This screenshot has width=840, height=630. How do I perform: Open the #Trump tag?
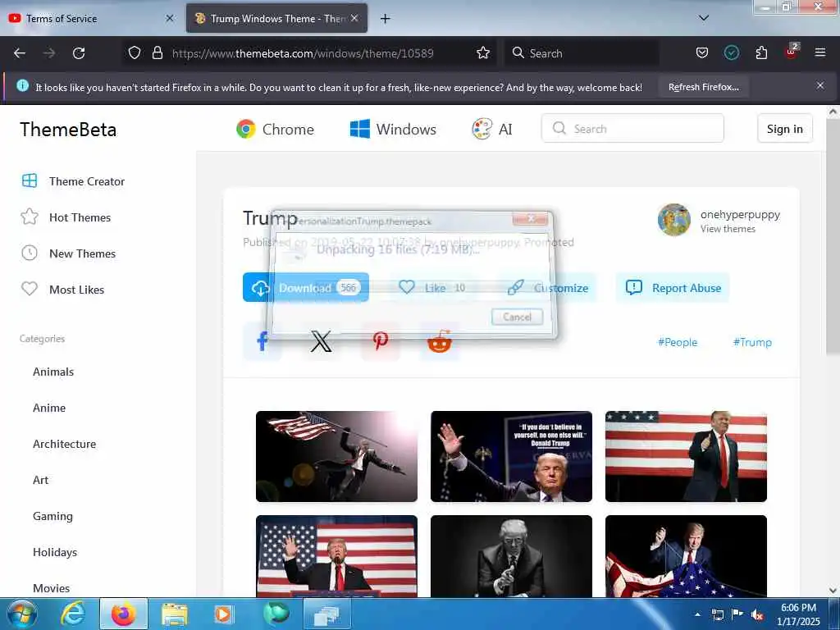752,342
